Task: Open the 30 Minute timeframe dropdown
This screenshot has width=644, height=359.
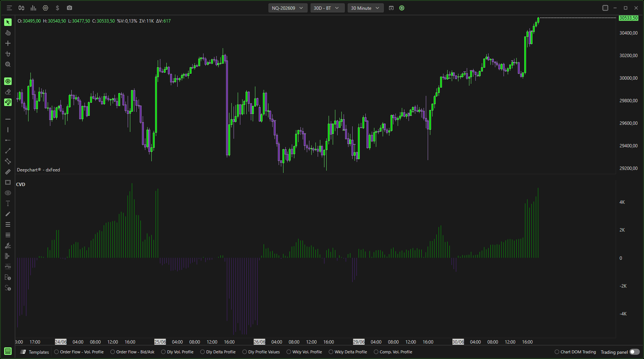Action: (x=365, y=8)
